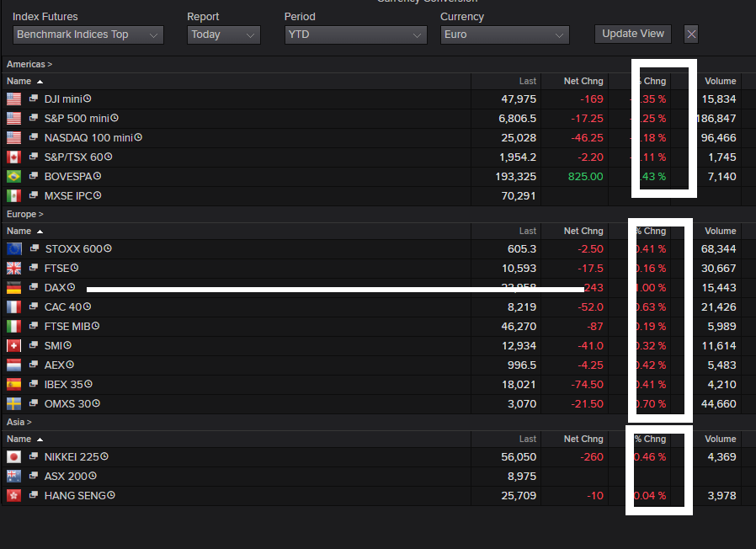756x549 pixels.
Task: Click the popup icon beside DAX
Action: tap(34, 287)
